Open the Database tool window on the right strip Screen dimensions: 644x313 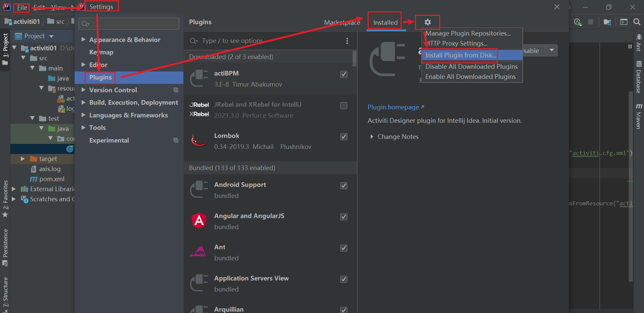pyautogui.click(x=639, y=77)
